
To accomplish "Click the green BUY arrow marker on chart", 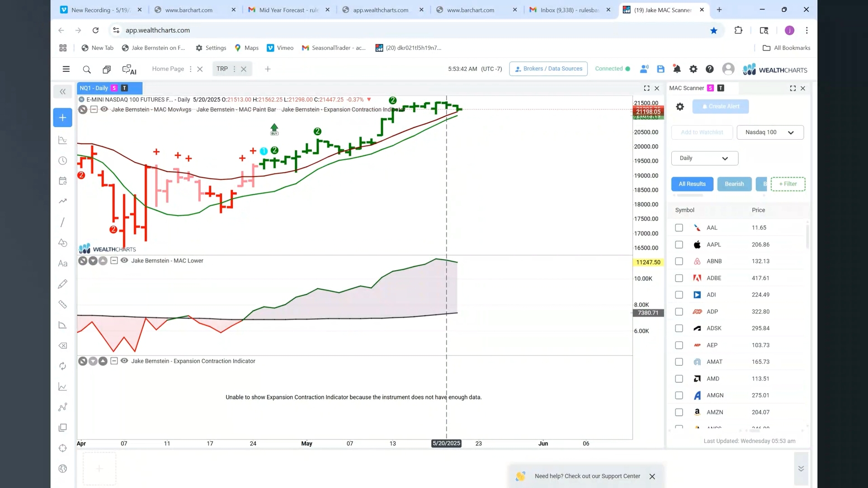I will point(274,129).
